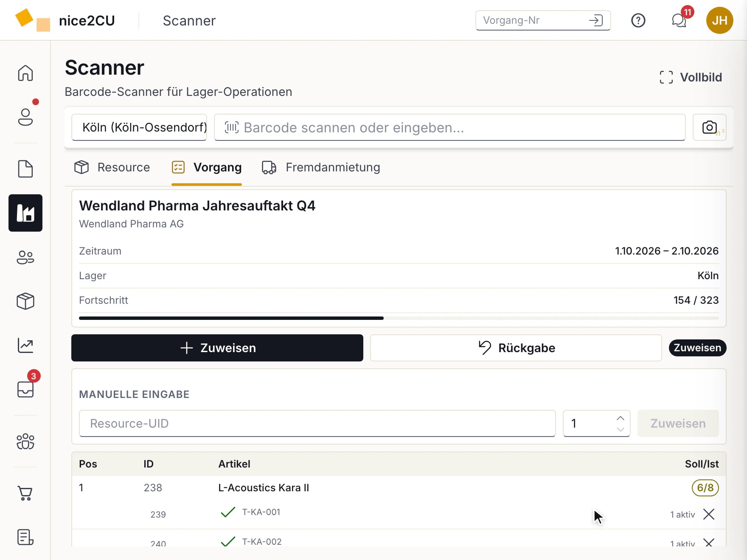The image size is (747, 560).
Task: Open the documents sidebar icon
Action: (25, 169)
